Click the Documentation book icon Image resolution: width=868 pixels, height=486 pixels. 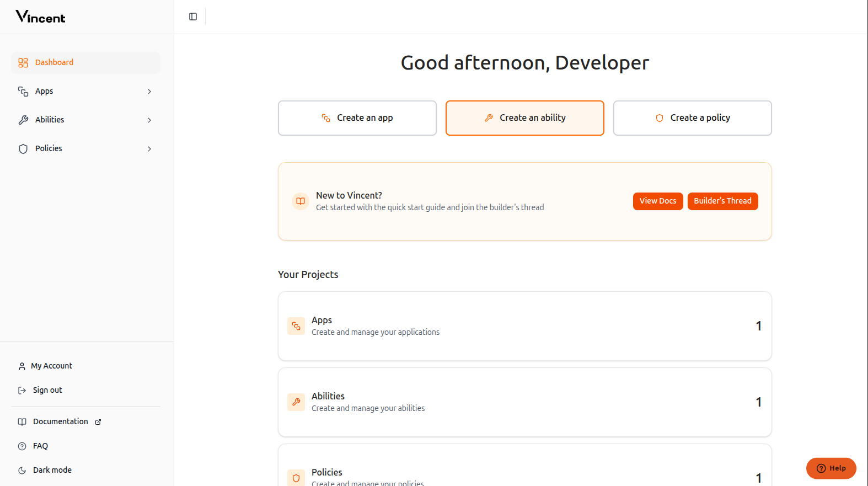pos(22,422)
